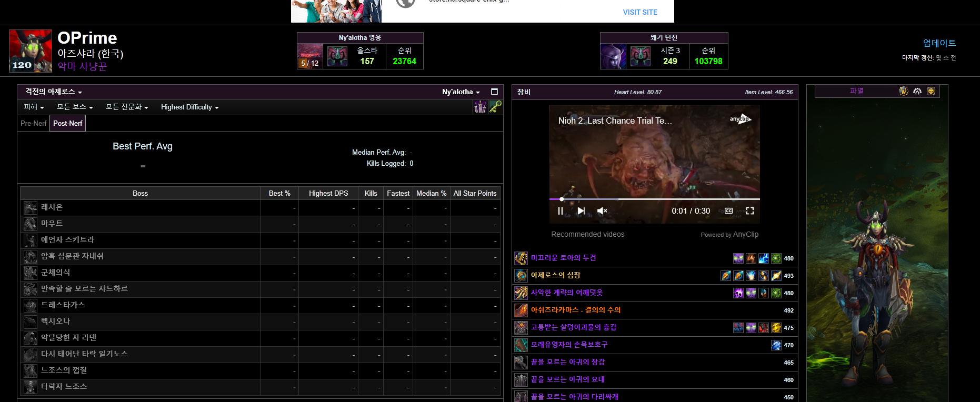Click the 파멸 spec label
The image size is (980, 402).
(x=857, y=91)
